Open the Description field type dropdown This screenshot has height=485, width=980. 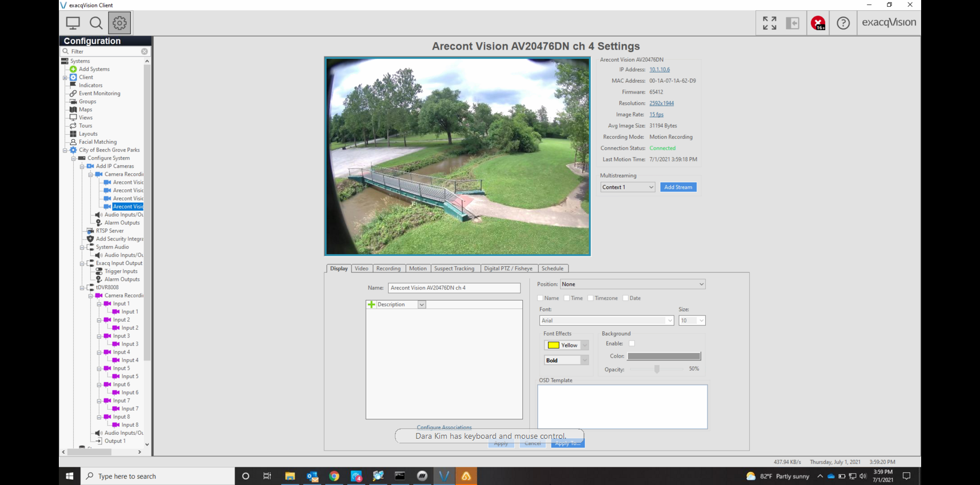point(421,304)
